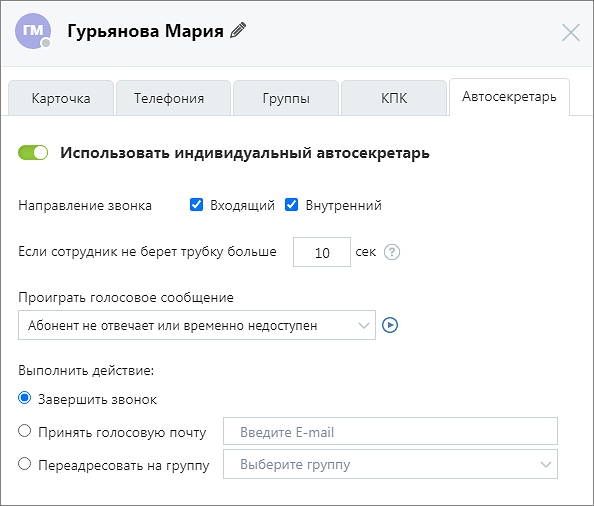
Task: Click the Гурьянова Мария name heading
Action: tap(145, 31)
